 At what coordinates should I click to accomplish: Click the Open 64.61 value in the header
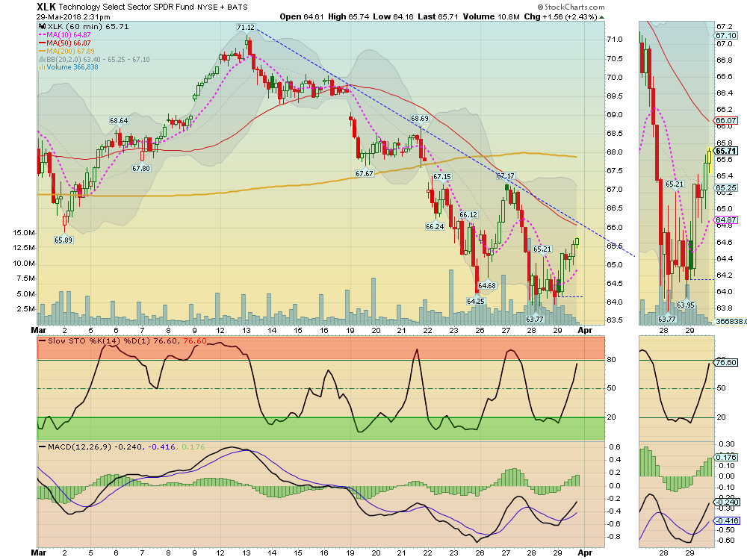pyautogui.click(x=302, y=16)
